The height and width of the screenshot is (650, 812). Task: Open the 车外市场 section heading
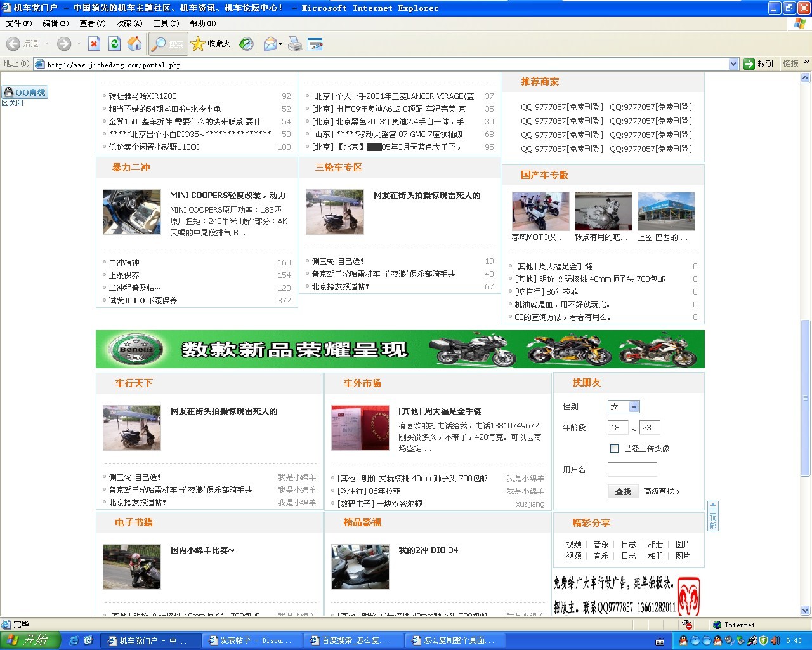pyautogui.click(x=362, y=383)
